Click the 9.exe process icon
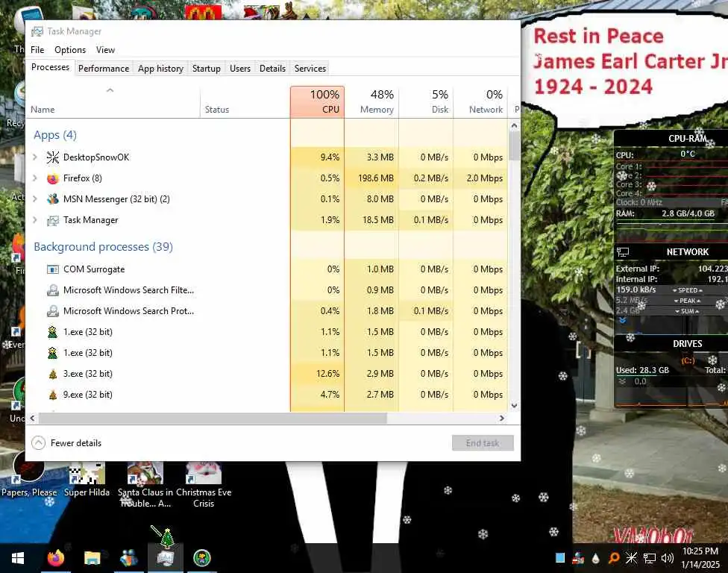728x573 pixels. (x=53, y=395)
